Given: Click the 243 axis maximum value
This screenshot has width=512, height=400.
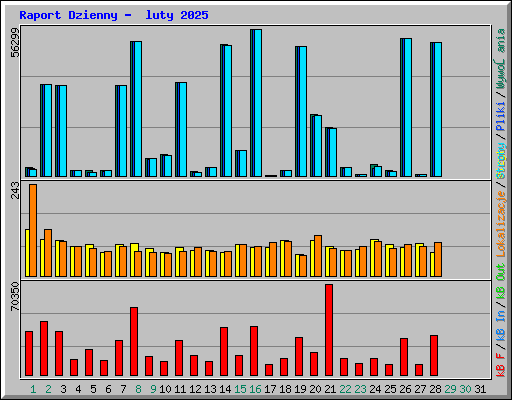Looking at the screenshot, I should 15,190.
